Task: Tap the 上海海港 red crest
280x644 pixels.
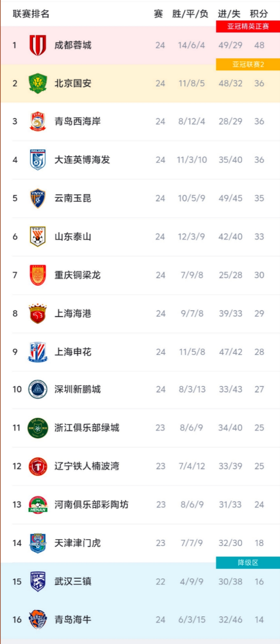Action: coord(38,313)
